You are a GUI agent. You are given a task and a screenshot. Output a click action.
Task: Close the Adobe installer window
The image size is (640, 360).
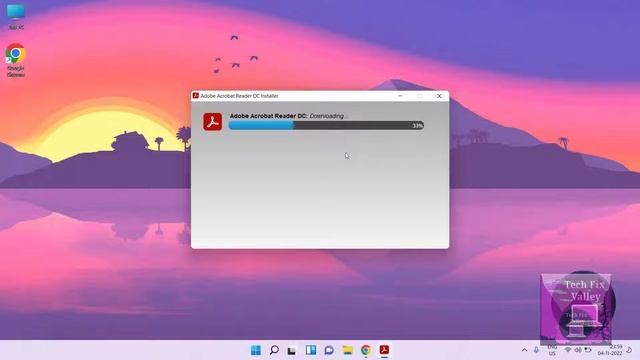(439, 96)
